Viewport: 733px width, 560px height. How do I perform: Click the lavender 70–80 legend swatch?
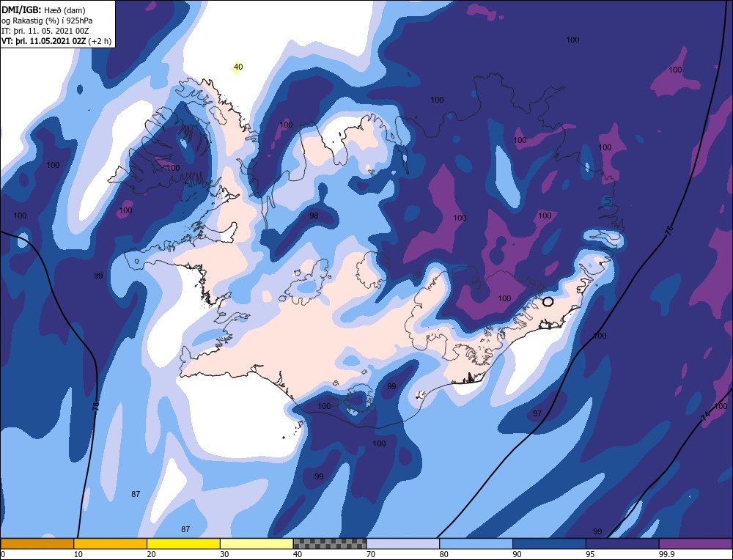click(x=403, y=544)
